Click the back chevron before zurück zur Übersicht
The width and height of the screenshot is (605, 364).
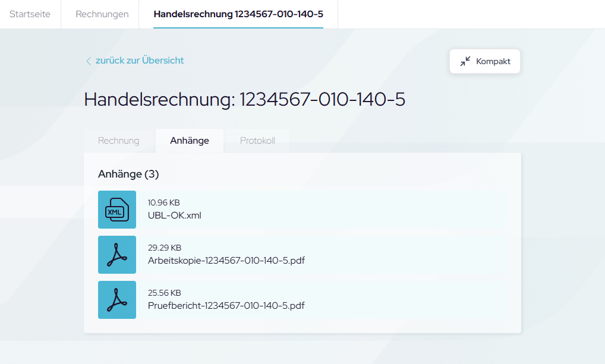coord(89,61)
